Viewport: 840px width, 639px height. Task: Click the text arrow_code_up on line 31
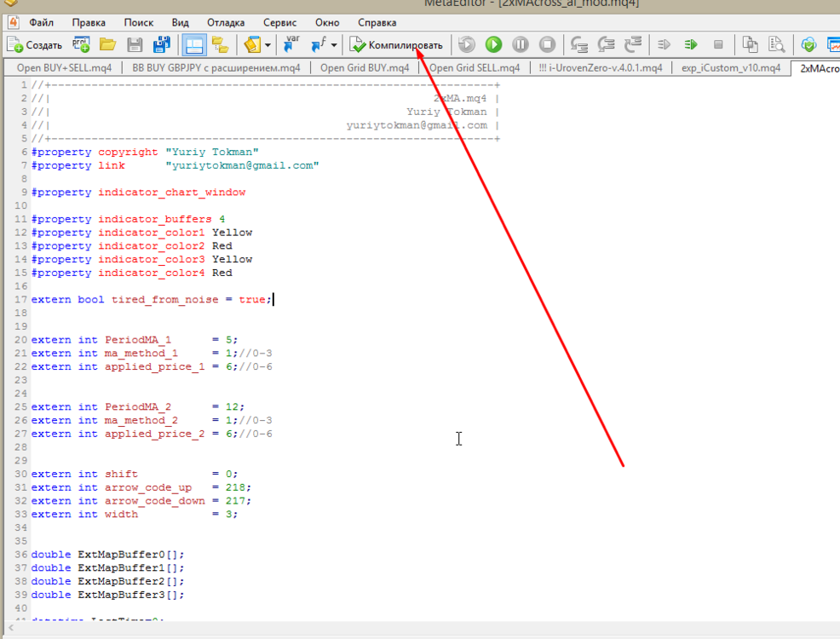coord(148,487)
